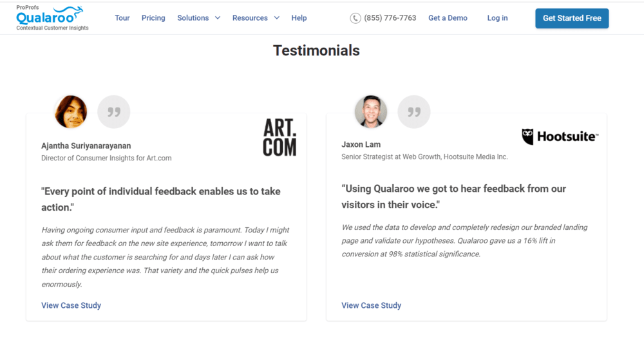Viewport: 644px width, 342px height.
Task: Click the (855) 776-7763 phone number
Action: tap(390, 18)
